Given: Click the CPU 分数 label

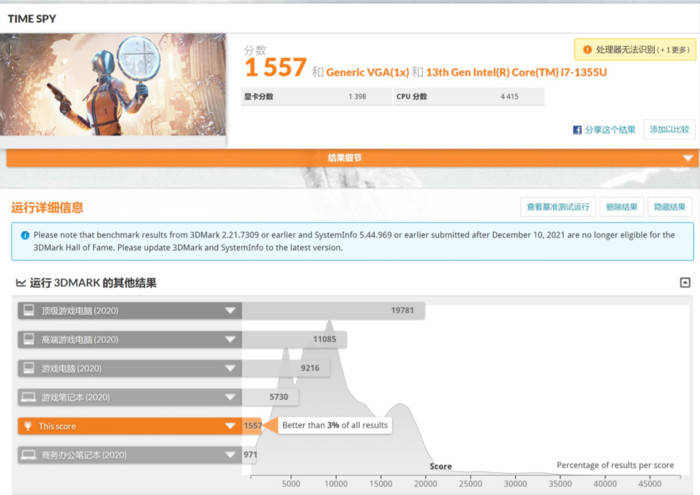Looking at the screenshot, I should coord(412,96).
